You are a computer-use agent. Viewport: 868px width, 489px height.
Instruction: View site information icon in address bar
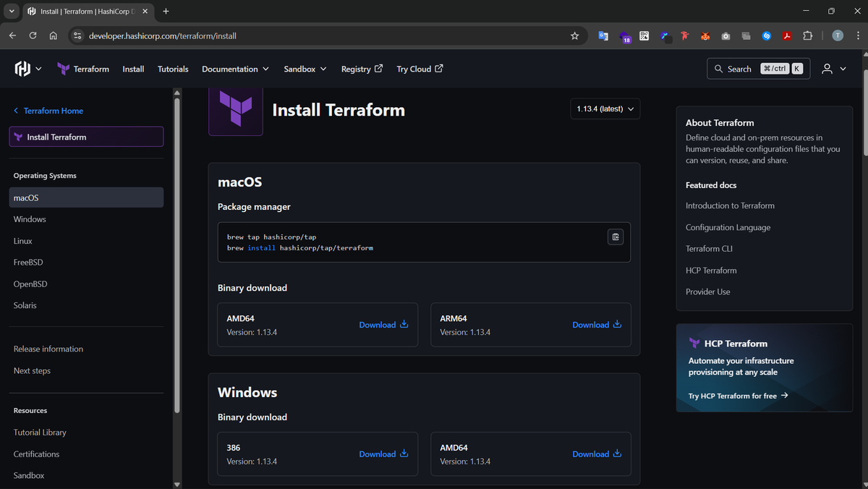[78, 35]
